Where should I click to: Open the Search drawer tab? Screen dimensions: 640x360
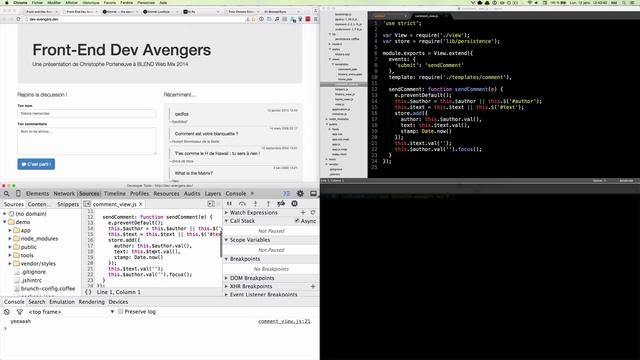click(37, 302)
